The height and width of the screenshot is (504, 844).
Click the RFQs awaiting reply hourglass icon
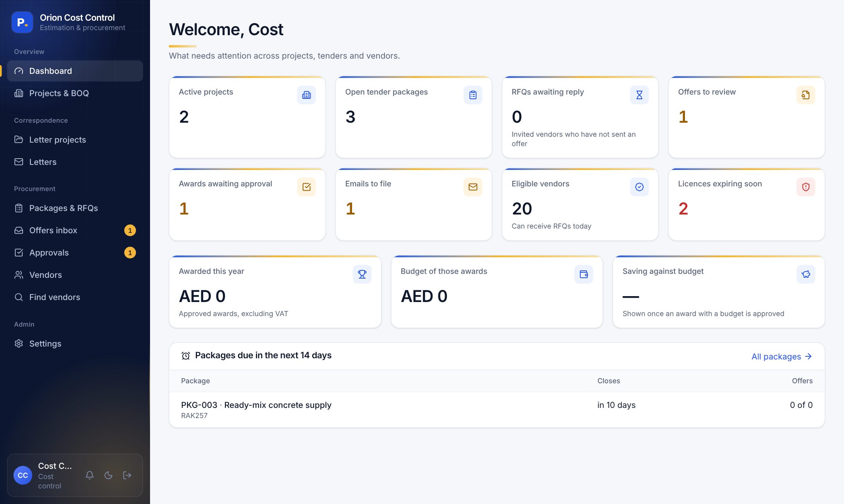coord(639,95)
